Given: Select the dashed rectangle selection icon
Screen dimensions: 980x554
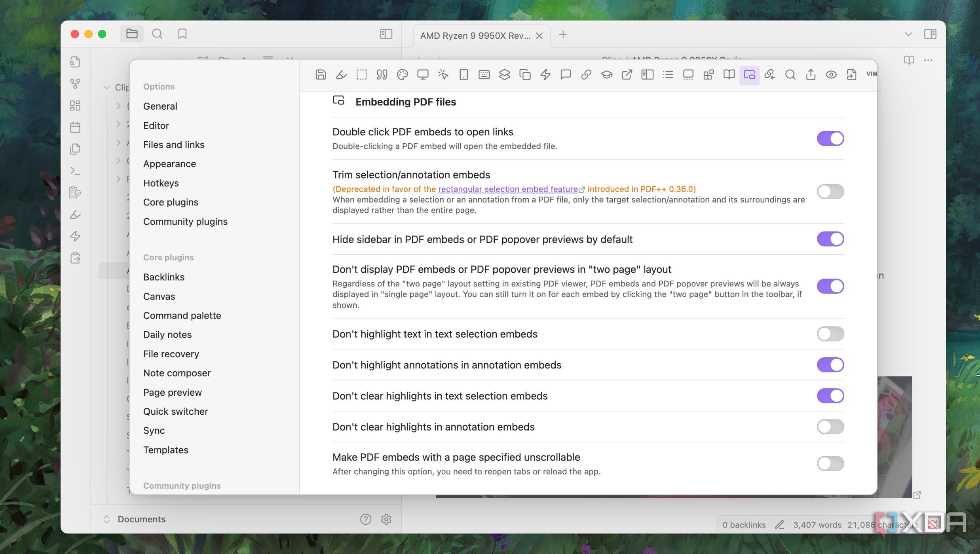Looking at the screenshot, I should coord(361,75).
